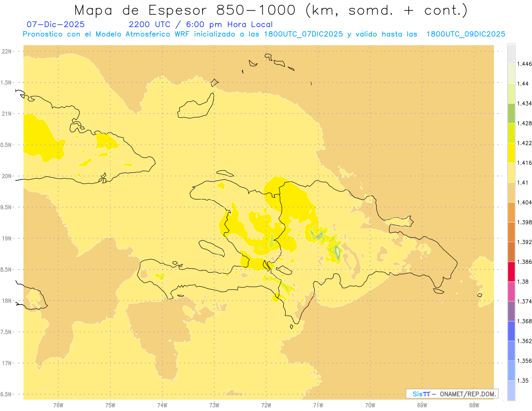Click the legend value 1.362
This screenshot has width=532, height=411.
[x=525, y=341]
